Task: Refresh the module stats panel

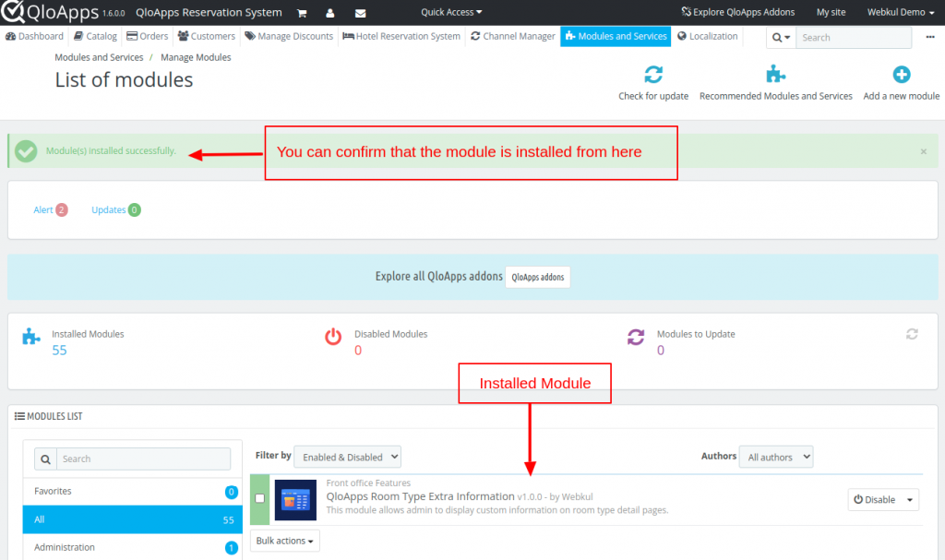Action: pyautogui.click(x=912, y=334)
